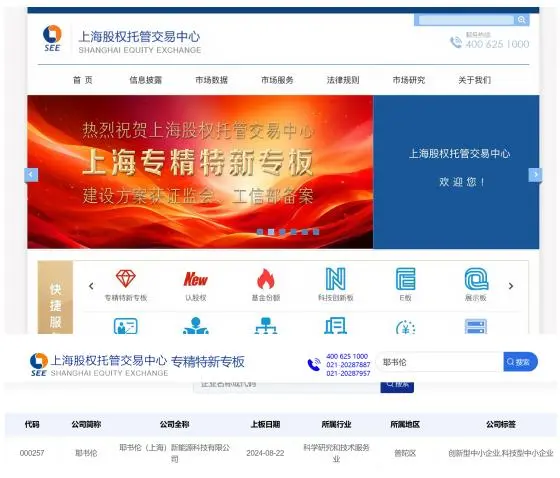Select the last carousel indicator dot
The height and width of the screenshot is (478, 560).
316,232
